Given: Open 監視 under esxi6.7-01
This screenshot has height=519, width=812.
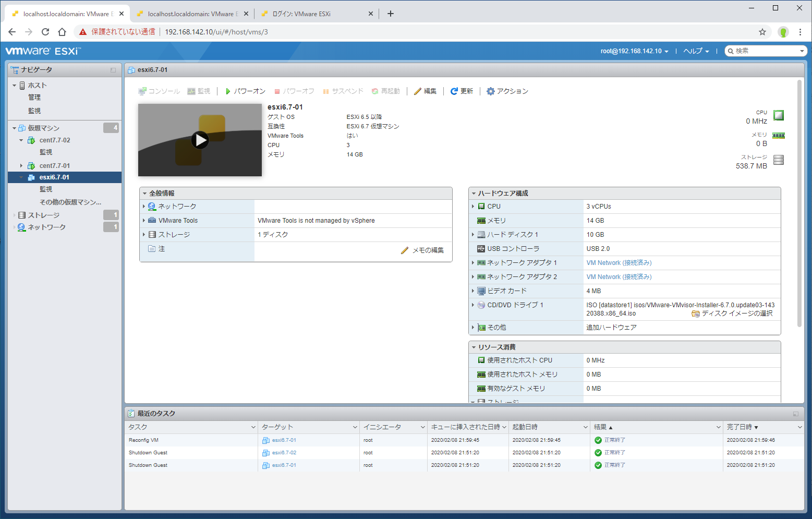Looking at the screenshot, I should point(46,189).
